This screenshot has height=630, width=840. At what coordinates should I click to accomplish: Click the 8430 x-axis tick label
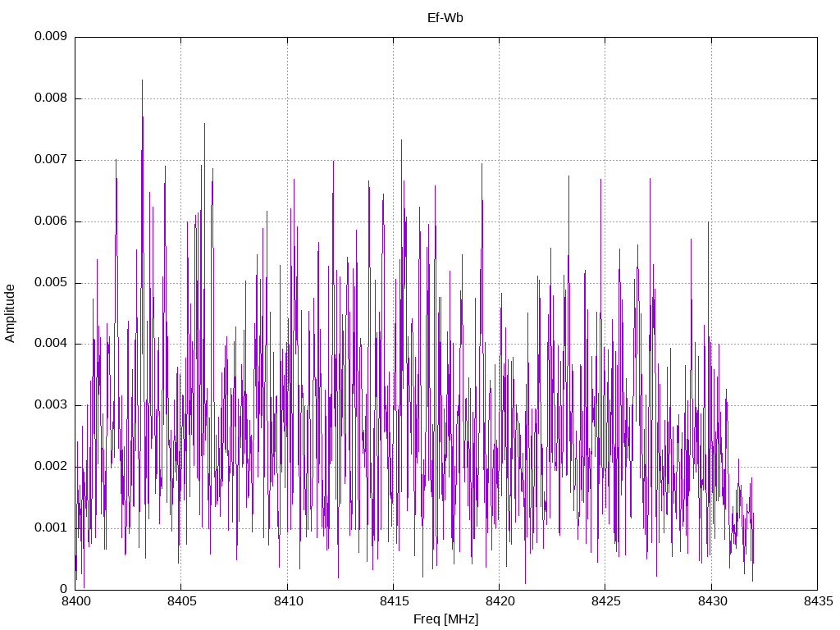pos(711,601)
